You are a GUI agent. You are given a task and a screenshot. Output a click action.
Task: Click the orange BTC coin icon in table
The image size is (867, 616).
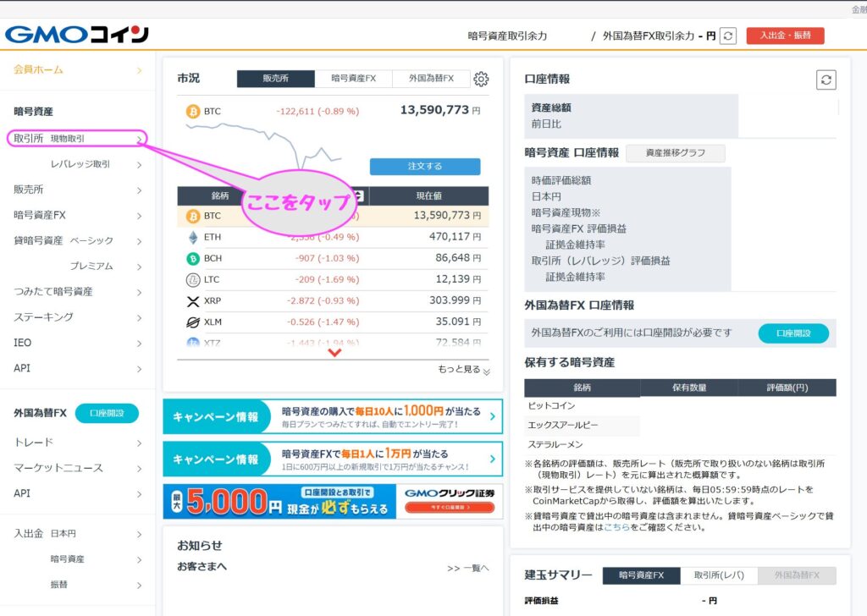pyautogui.click(x=192, y=216)
